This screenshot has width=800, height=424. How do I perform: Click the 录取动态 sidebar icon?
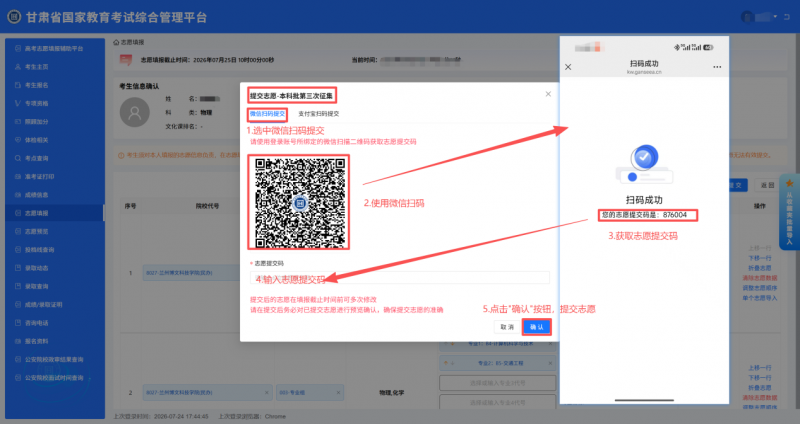[18, 268]
